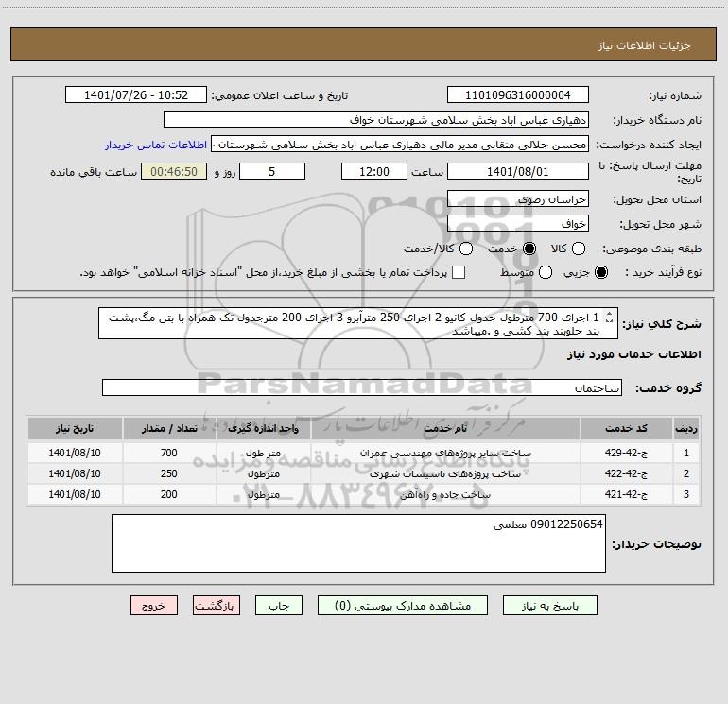The width and height of the screenshot is (728, 704).
Task: Click the تاریخ نیاز column header
Action: (75, 428)
